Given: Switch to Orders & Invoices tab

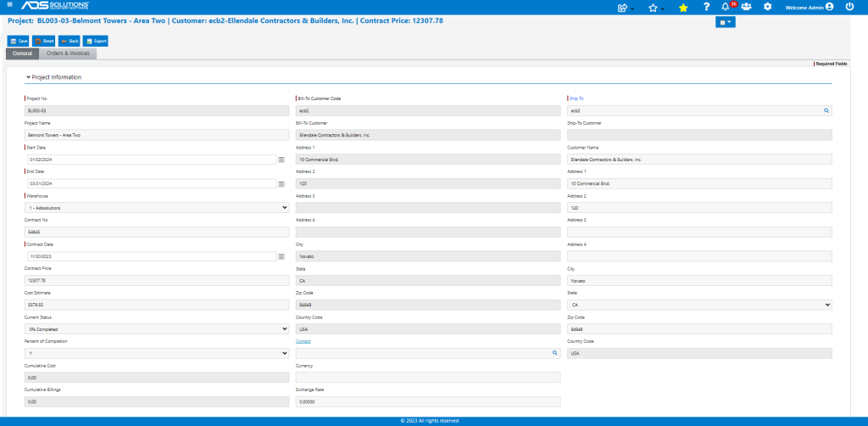Looking at the screenshot, I should coord(68,53).
